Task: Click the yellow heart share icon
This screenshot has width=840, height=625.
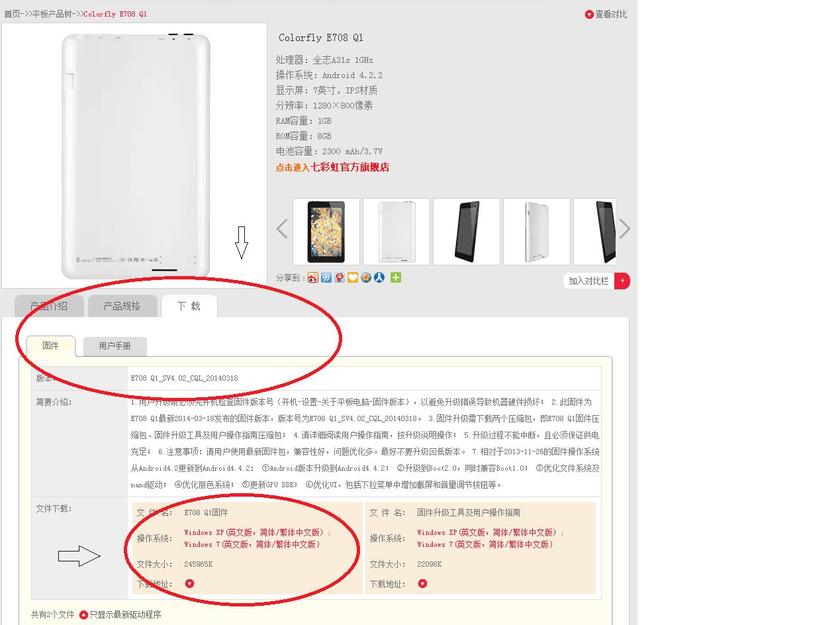Action: coord(353,278)
